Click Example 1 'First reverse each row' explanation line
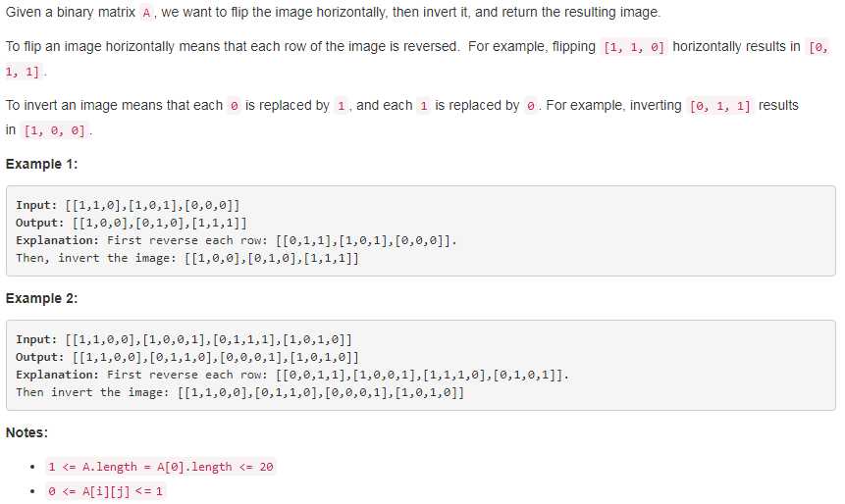845x504 pixels. tap(237, 240)
